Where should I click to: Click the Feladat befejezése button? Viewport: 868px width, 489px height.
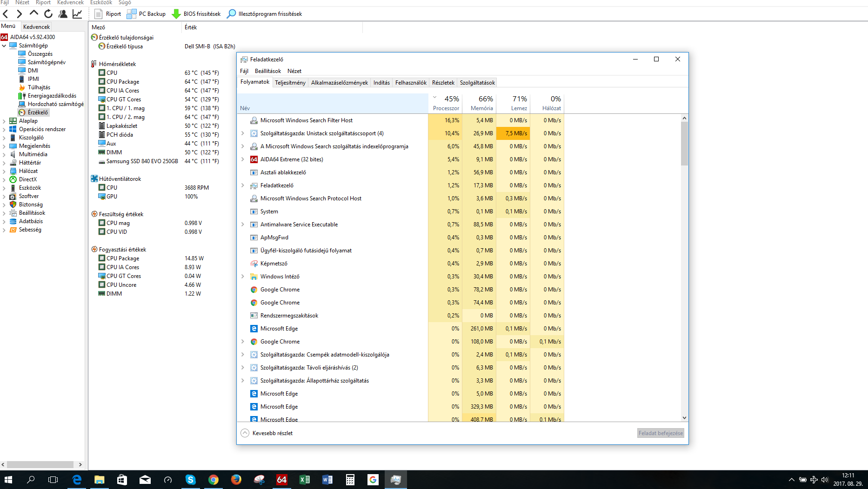pyautogui.click(x=661, y=433)
